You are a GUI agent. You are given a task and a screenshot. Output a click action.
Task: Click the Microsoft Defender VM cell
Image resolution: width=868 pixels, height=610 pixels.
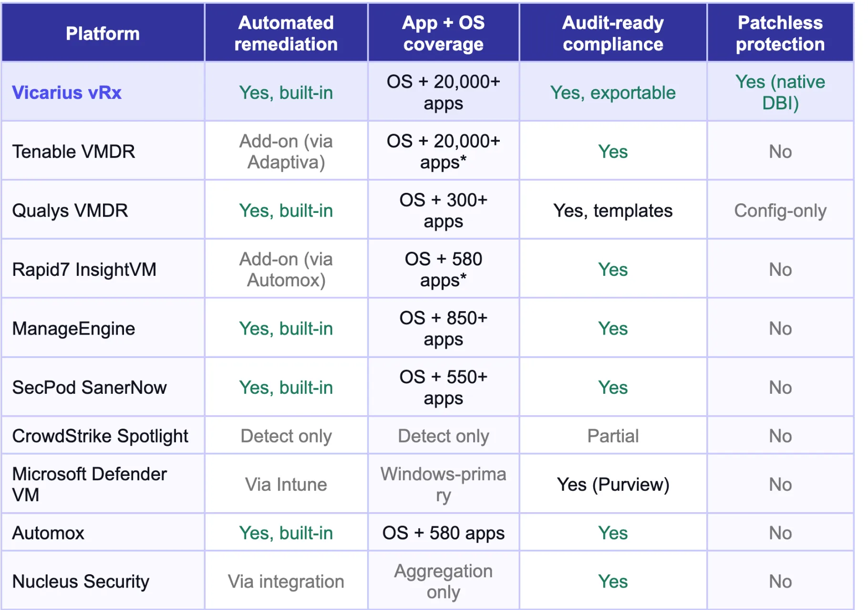pos(90,484)
